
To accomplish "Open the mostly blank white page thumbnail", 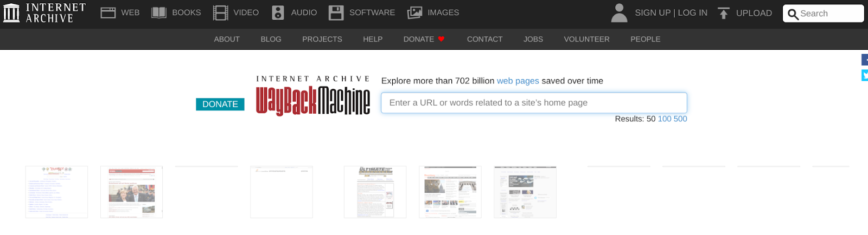I will pos(282,192).
